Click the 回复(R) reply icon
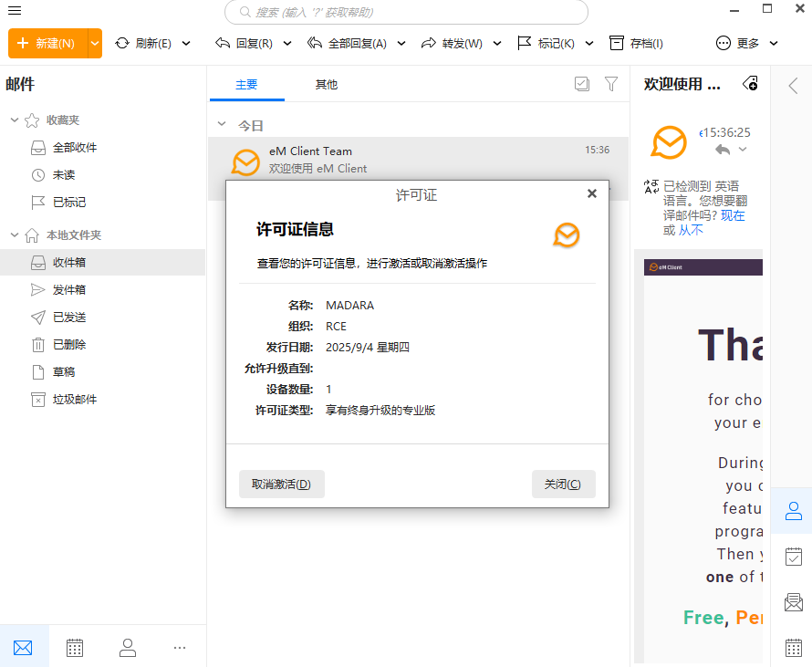This screenshot has width=812, height=667. (x=223, y=43)
